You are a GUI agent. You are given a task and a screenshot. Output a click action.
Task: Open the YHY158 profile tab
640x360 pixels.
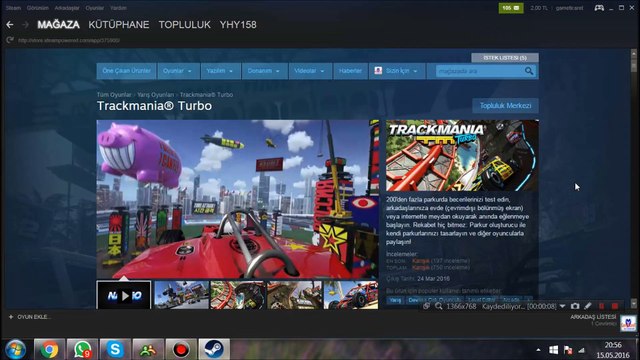coord(238,25)
